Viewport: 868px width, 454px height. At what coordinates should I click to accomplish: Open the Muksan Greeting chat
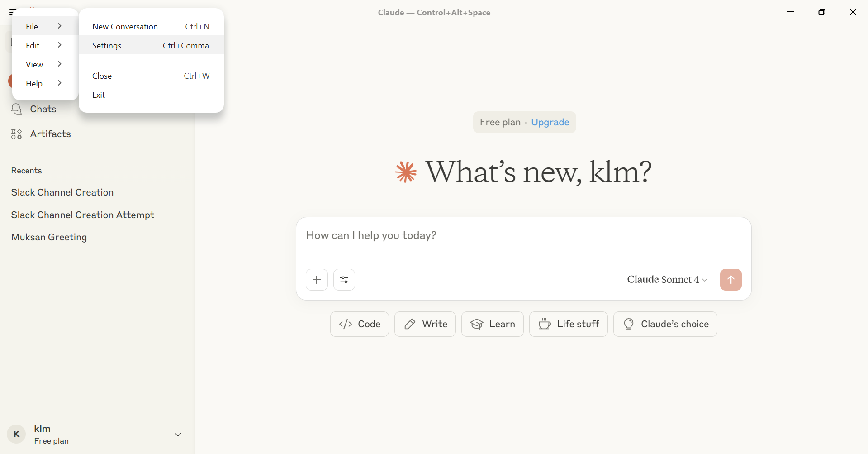point(49,237)
